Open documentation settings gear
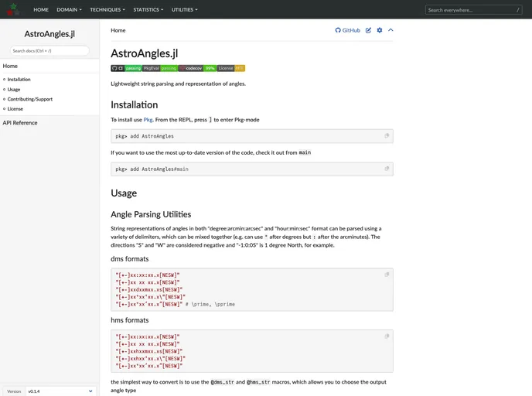The height and width of the screenshot is (396, 532). pos(379,30)
